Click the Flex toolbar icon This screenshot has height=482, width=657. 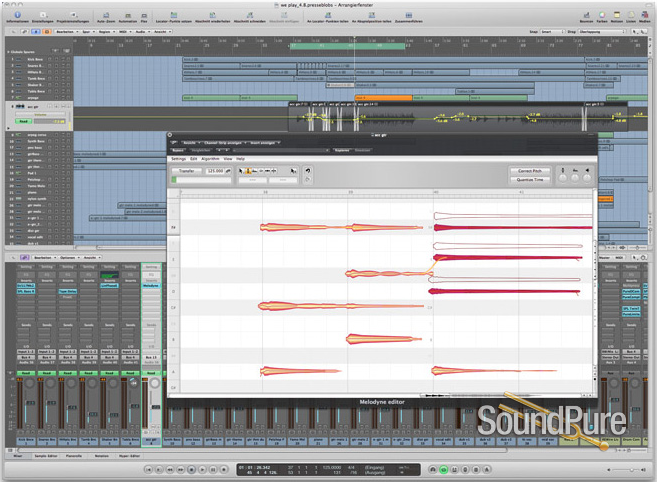(x=144, y=15)
